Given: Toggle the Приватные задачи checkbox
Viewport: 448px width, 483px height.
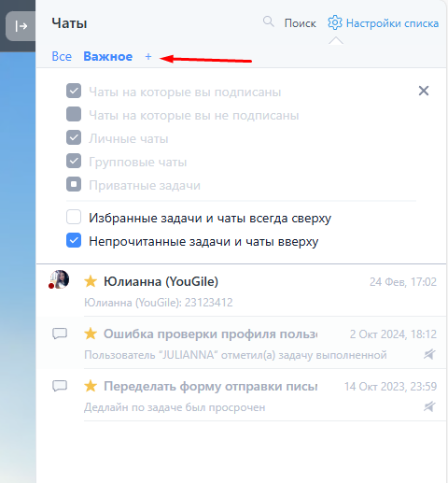Looking at the screenshot, I should click(x=74, y=184).
